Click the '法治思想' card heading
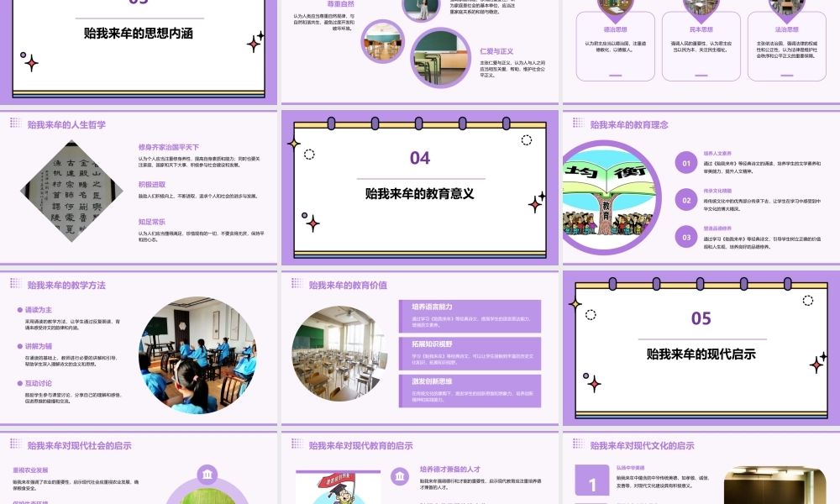Viewport: 840px width, 504px height. point(786,30)
